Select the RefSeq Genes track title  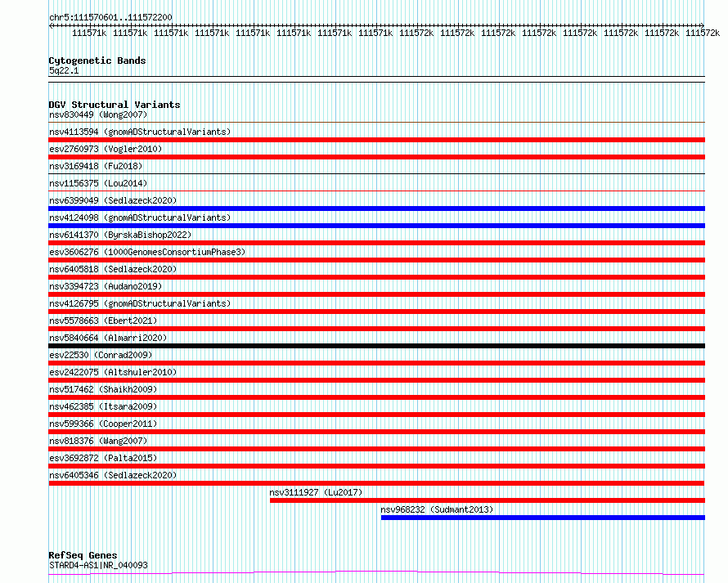coord(83,555)
